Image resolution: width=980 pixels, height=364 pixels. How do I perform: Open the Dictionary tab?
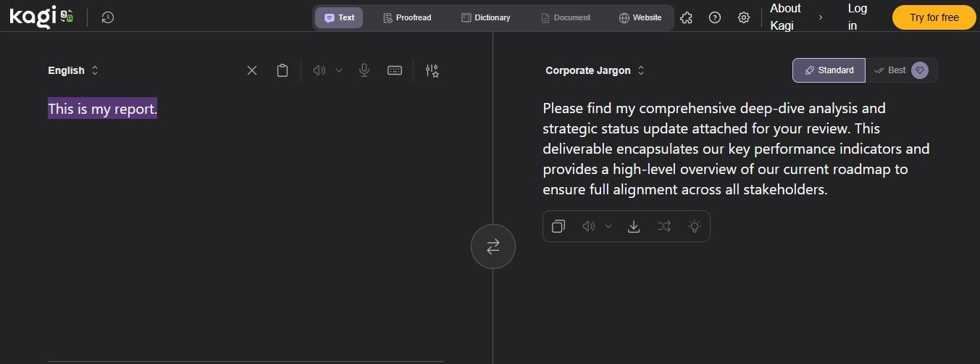486,17
